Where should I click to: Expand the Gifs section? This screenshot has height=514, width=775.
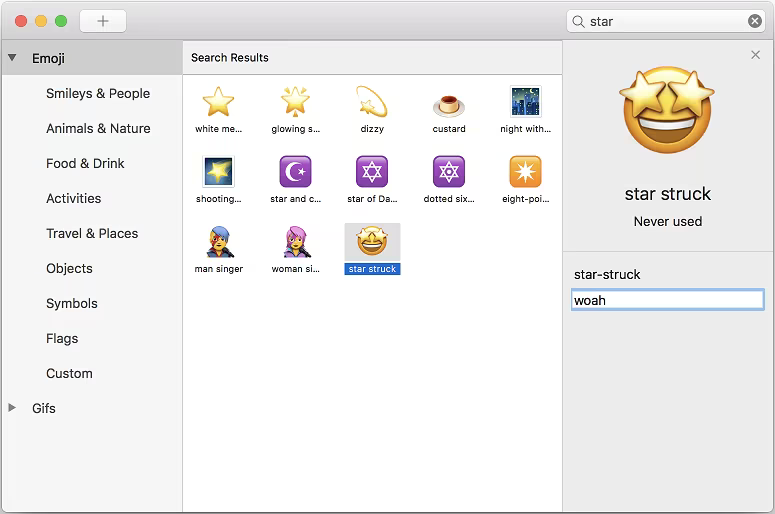[12, 408]
